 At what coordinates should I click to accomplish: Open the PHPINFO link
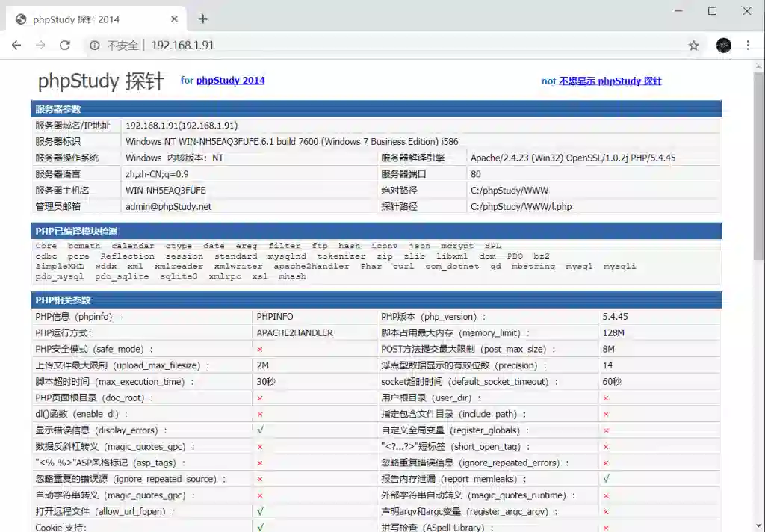(275, 317)
